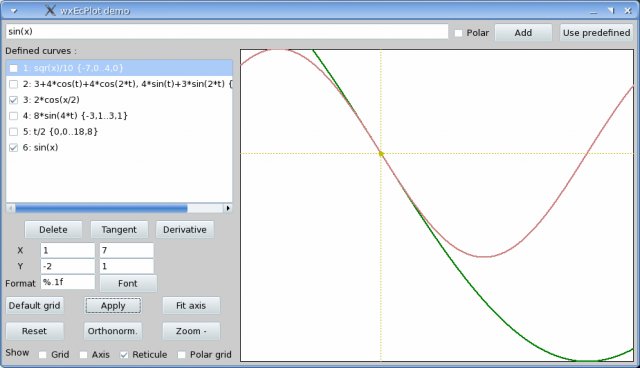The image size is (640, 368).
Task: Click the Fit axis button
Action: [x=191, y=306]
